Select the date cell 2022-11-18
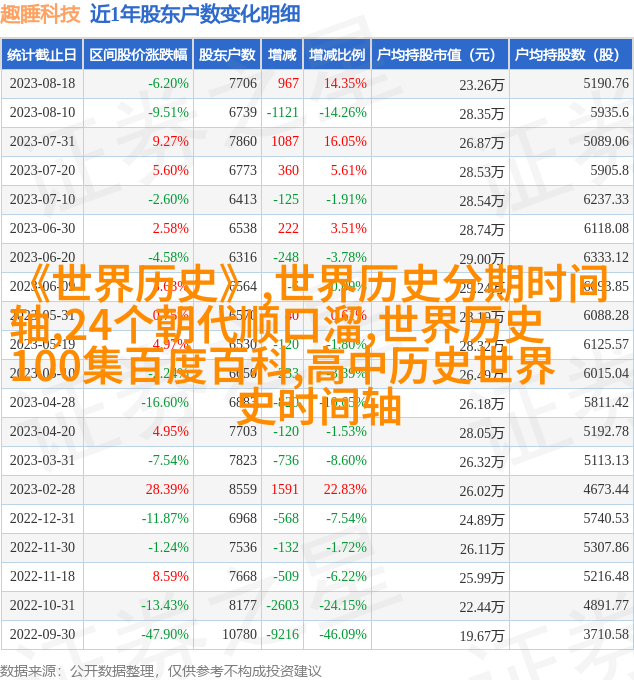The image size is (634, 680). point(42,576)
